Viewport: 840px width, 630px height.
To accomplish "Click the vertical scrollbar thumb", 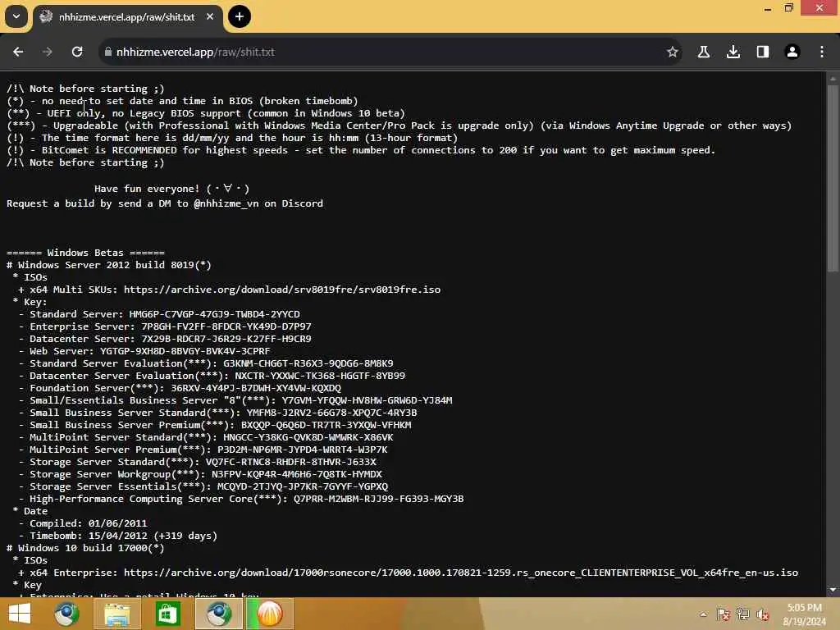I will click(x=833, y=179).
